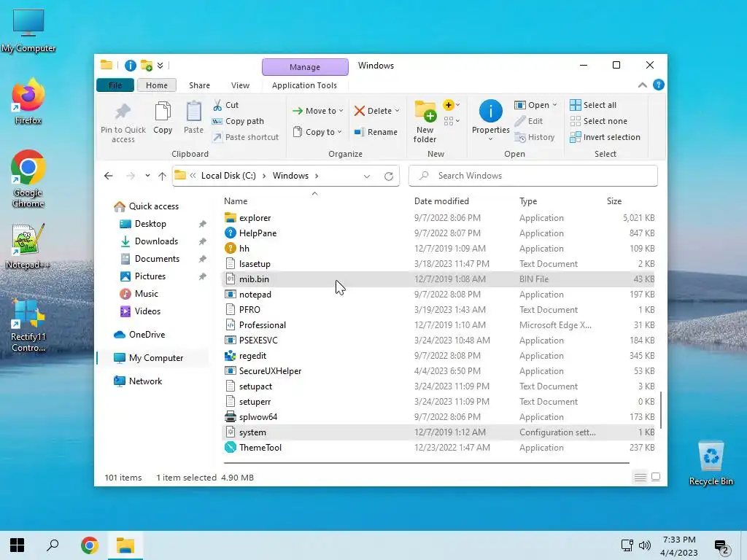The height and width of the screenshot is (560, 747).
Task: Open OneDrive in the navigation pane
Action: point(139,334)
